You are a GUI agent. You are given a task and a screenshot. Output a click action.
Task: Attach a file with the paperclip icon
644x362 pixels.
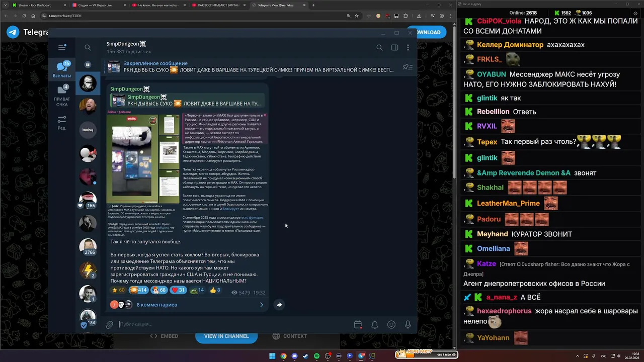(x=109, y=325)
